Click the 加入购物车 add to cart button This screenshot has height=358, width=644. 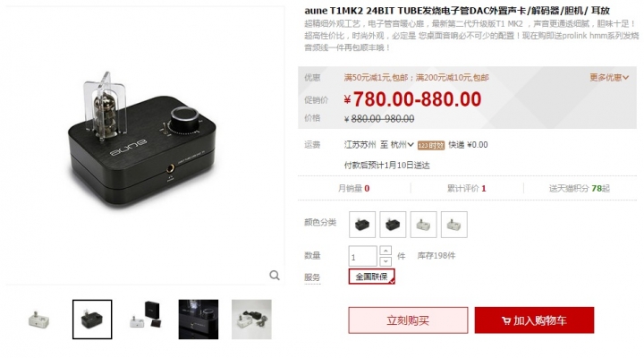[534, 320]
